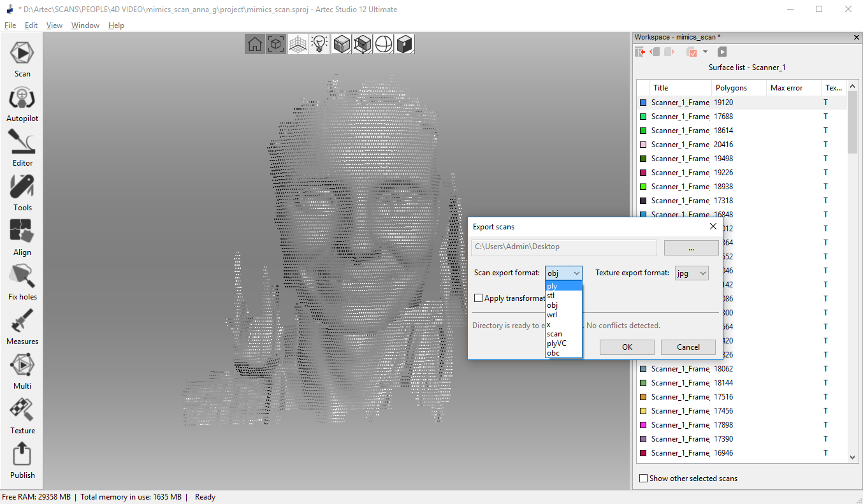
Task: Select the Scanner_1_Frame row with 17898 polygons
Action: [743, 425]
